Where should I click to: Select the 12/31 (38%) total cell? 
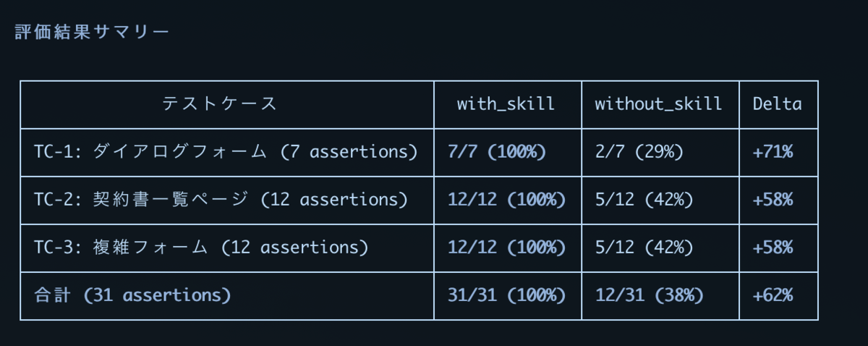click(649, 295)
